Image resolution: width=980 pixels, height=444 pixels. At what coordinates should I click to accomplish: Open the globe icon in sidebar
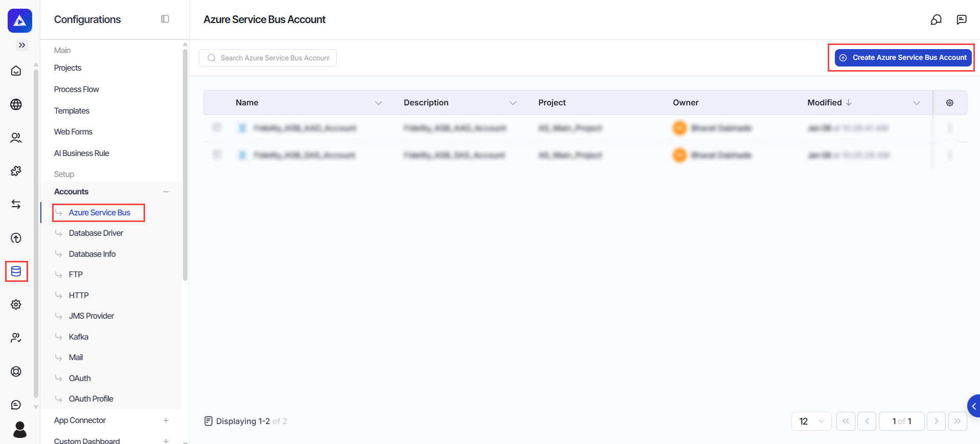pyautogui.click(x=16, y=104)
